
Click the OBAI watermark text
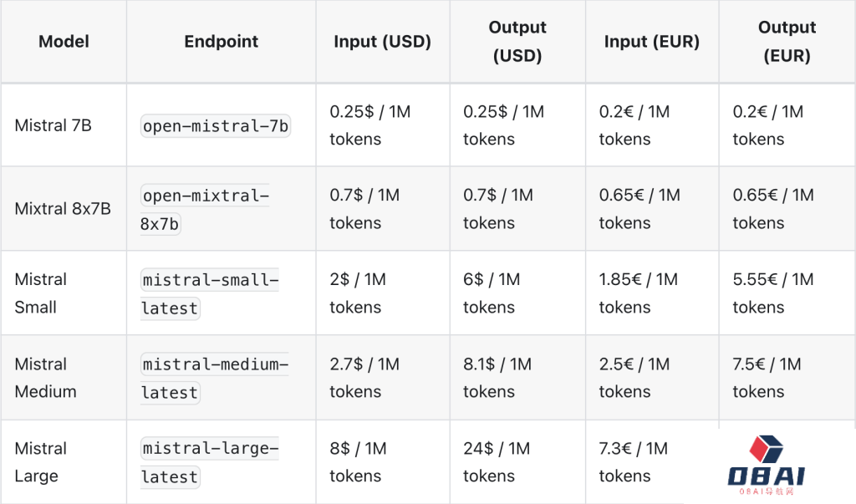click(x=766, y=476)
